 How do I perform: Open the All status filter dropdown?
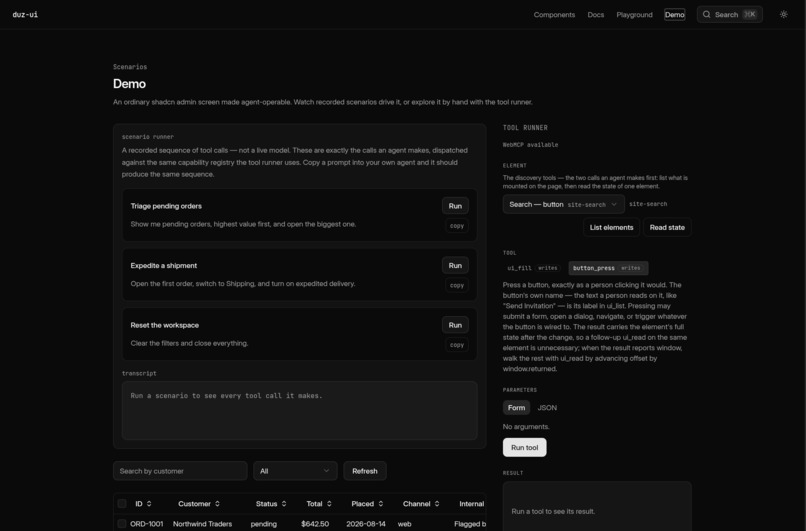click(x=295, y=471)
